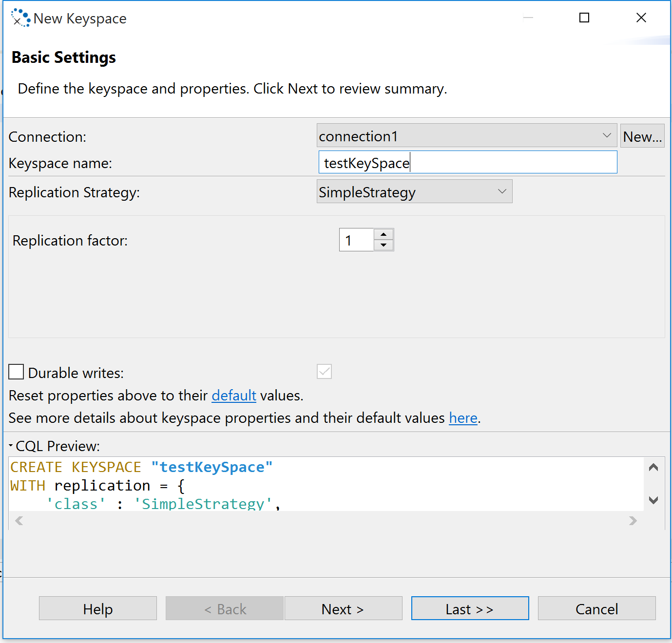This screenshot has height=643, width=672.
Task: Click 'SimpleStrategy' text in CQL preview
Action: [x=203, y=504]
